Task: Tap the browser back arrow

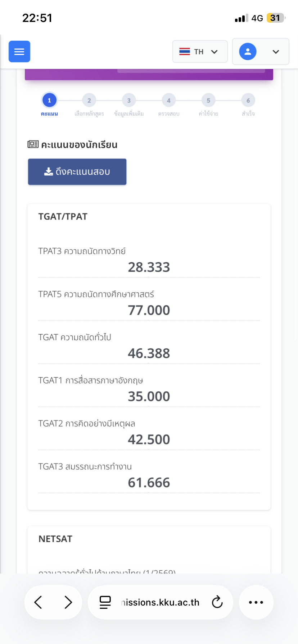Action: tap(39, 602)
